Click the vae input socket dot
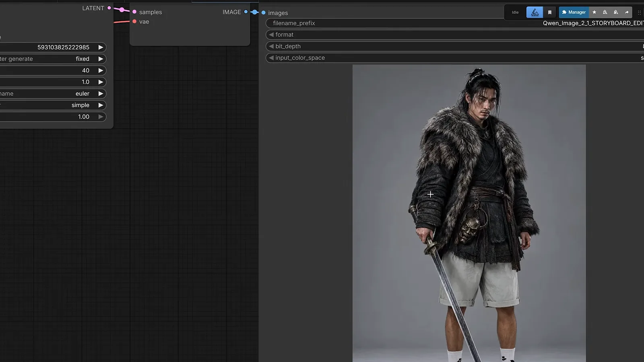Viewport: 644px width, 362px height. (x=134, y=22)
